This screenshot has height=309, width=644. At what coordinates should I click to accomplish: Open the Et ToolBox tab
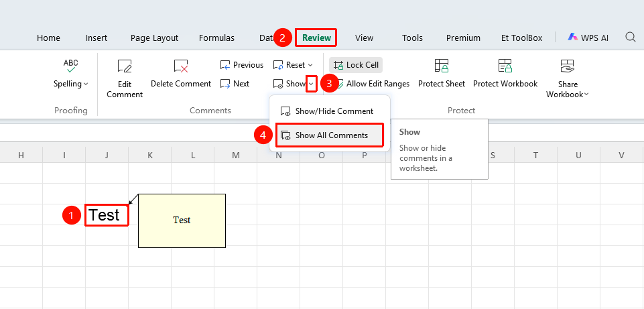(x=521, y=38)
